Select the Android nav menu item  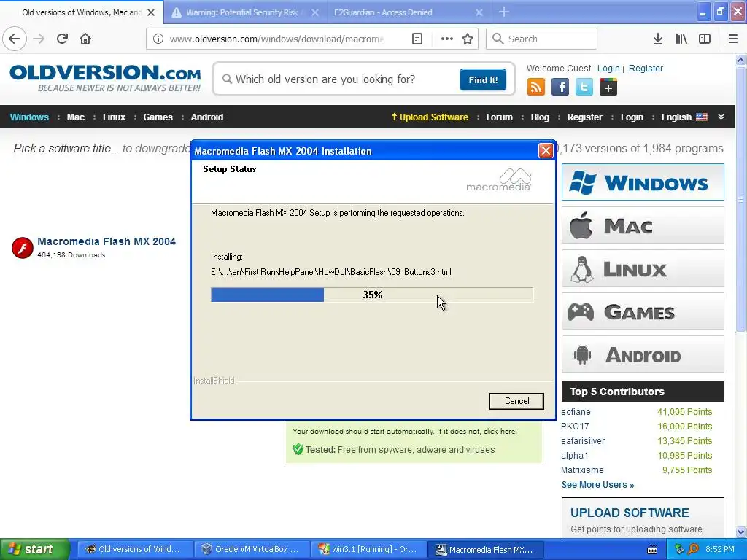point(206,117)
